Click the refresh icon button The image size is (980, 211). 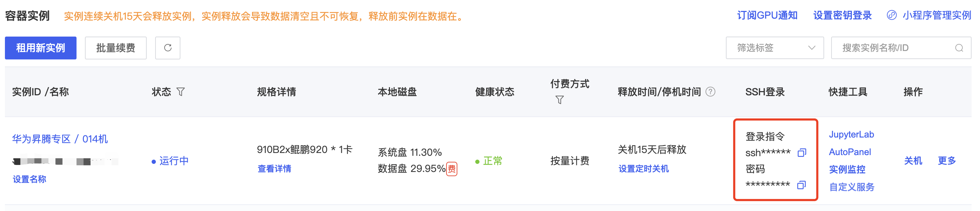[167, 48]
